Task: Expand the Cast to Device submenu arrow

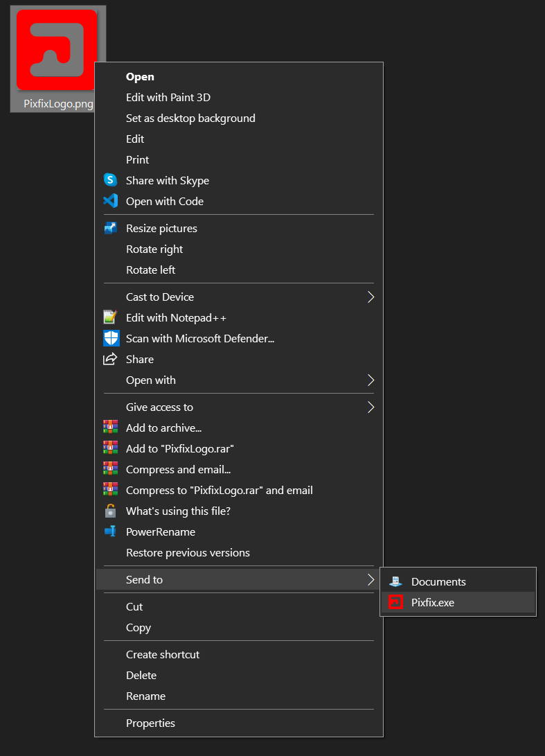Action: pos(370,297)
